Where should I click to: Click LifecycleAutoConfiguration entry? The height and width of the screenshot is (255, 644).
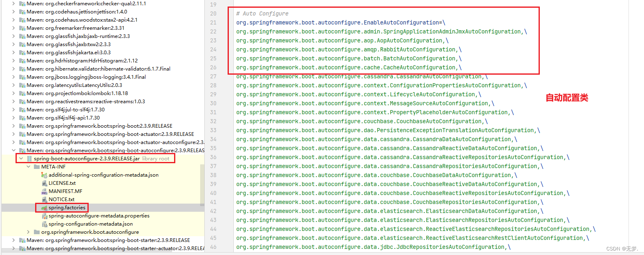tap(358, 94)
